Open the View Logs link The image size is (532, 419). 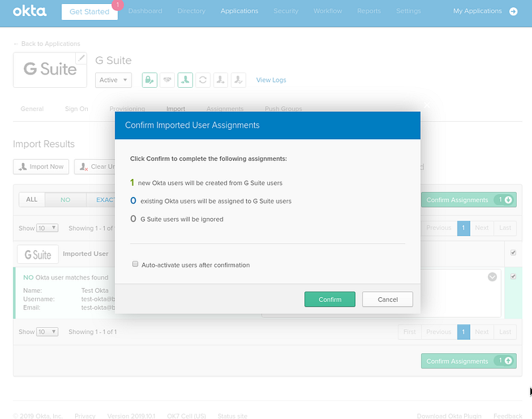coord(271,80)
